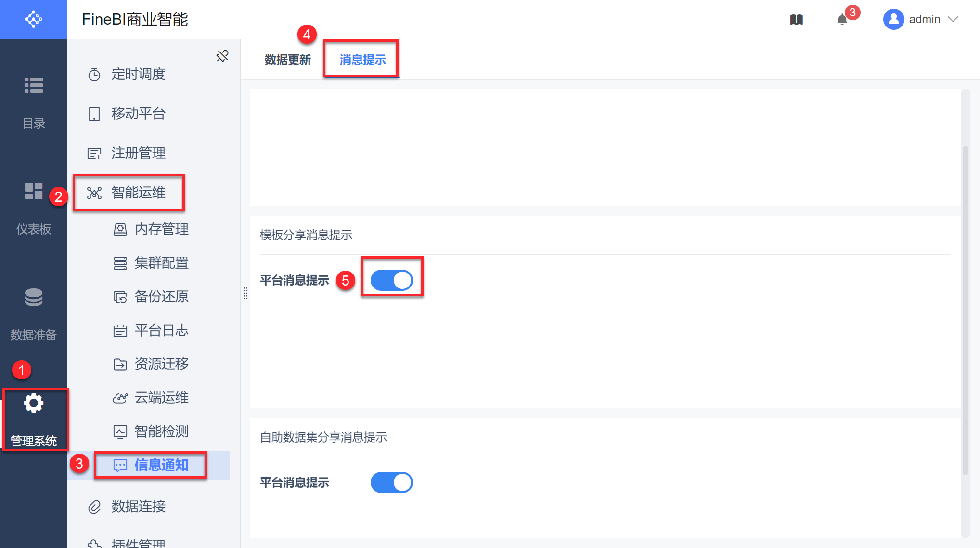Open 定时调度 menu entry
Image resolution: width=980 pixels, height=548 pixels.
point(138,74)
